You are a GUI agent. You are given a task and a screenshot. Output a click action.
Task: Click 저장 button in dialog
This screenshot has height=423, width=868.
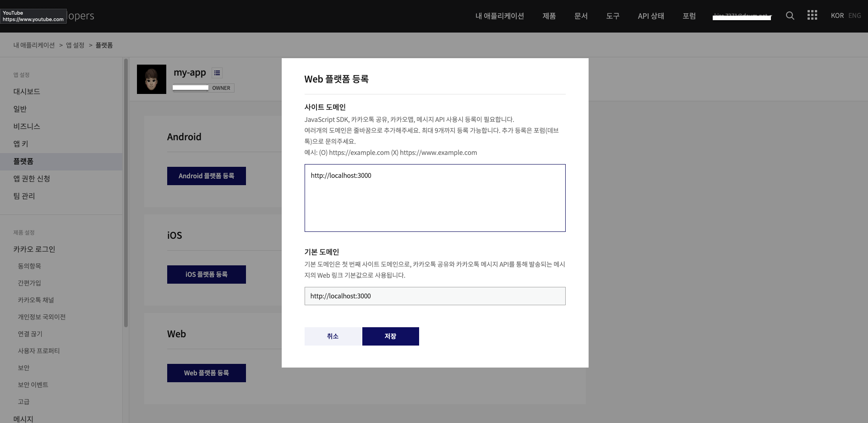391,336
